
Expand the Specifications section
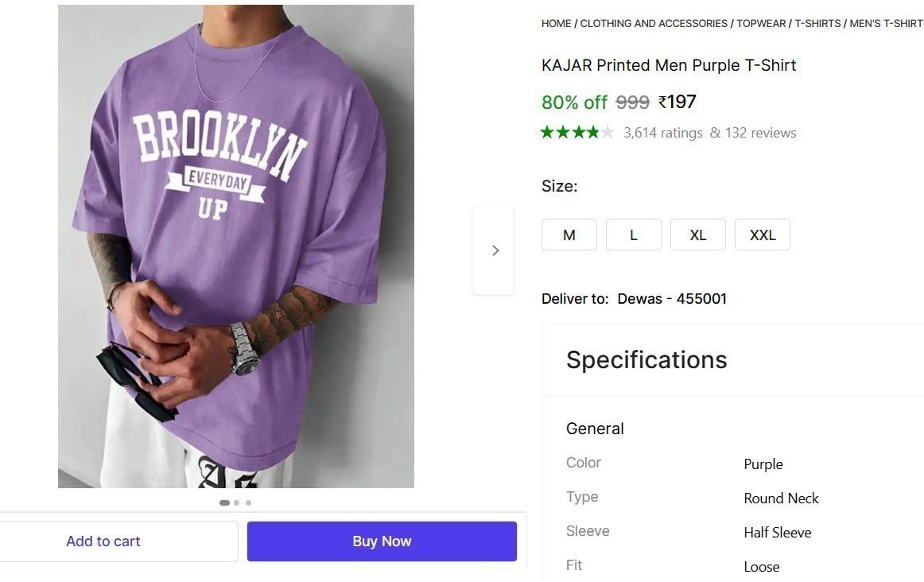(646, 359)
